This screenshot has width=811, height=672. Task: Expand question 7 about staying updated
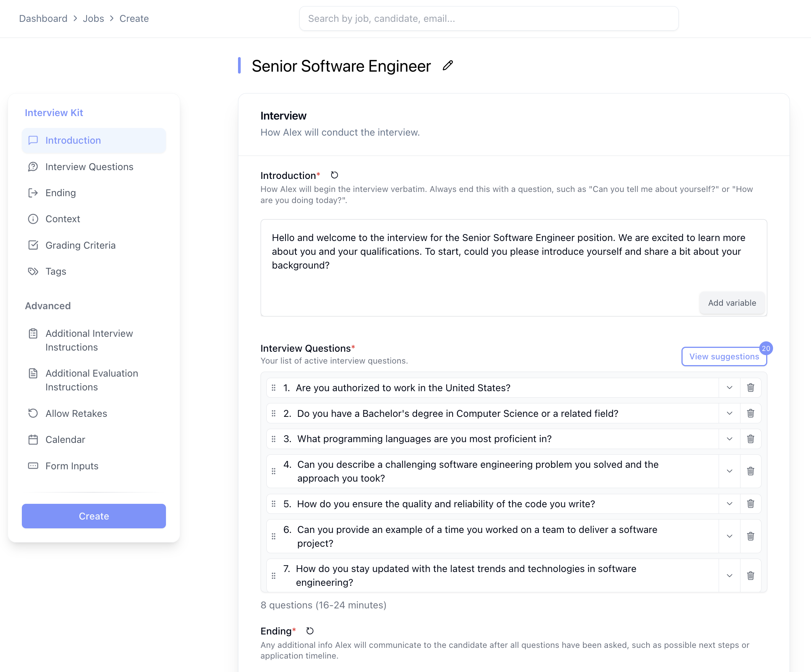(729, 575)
